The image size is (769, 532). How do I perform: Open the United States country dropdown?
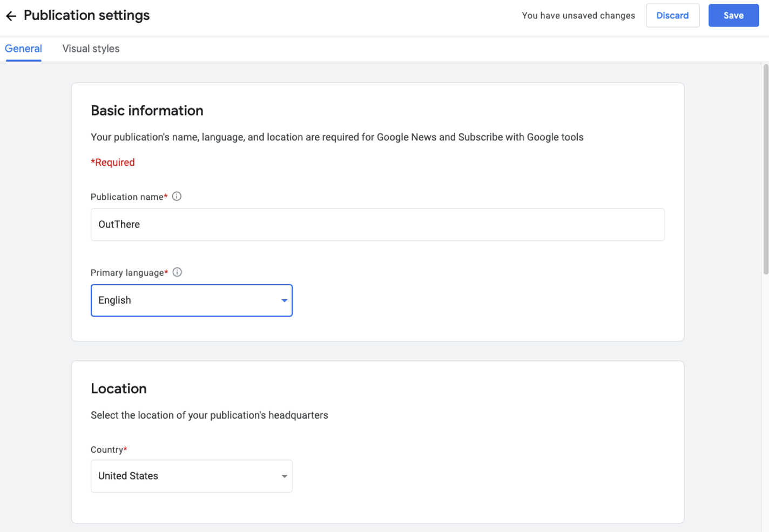[191, 476]
